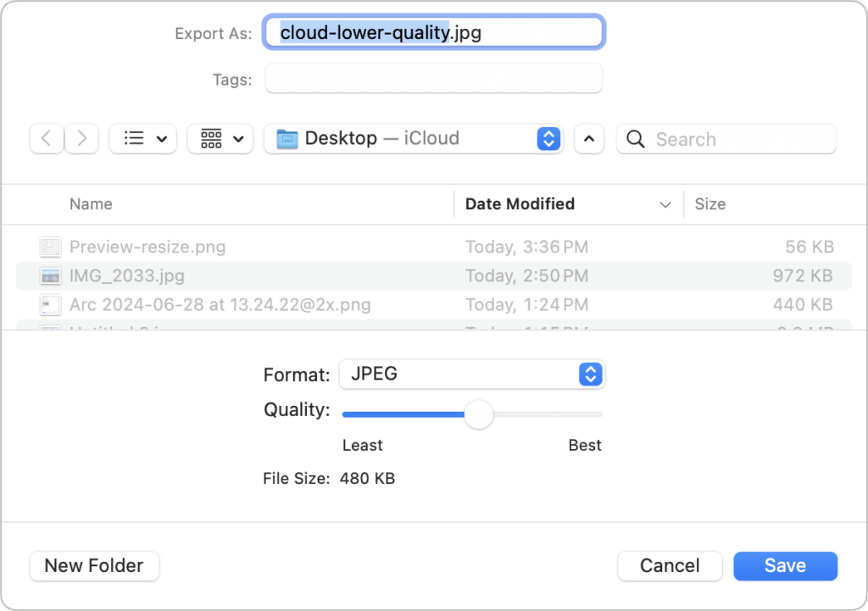Viewport: 868px width, 611px height.
Task: Click the back navigation arrow
Action: 47,138
